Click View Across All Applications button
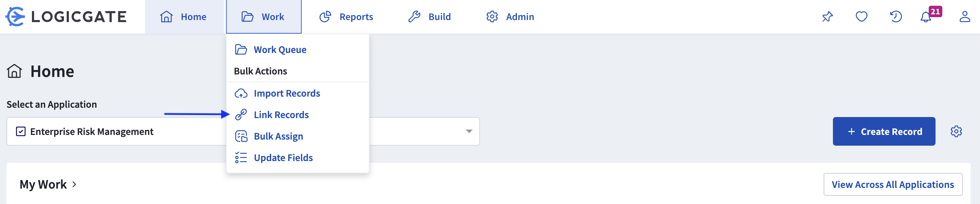Image resolution: width=980 pixels, height=204 pixels. tap(892, 185)
